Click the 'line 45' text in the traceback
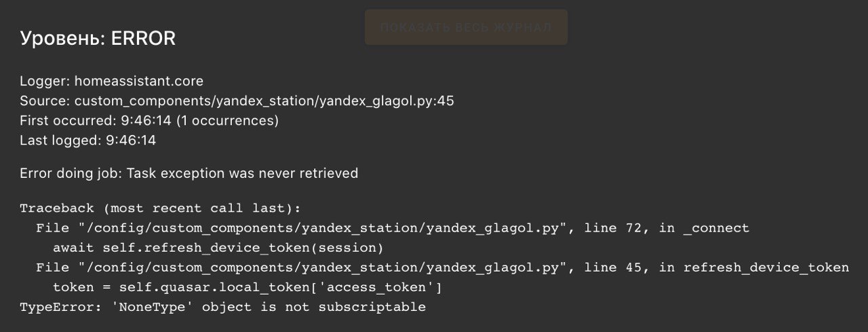Viewport: 868px width, 332px height. (x=614, y=268)
